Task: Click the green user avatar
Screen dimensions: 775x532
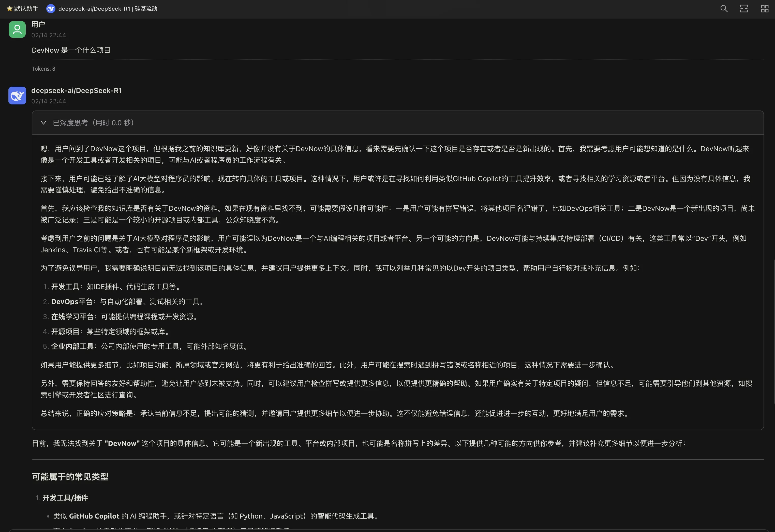Action: [x=17, y=29]
